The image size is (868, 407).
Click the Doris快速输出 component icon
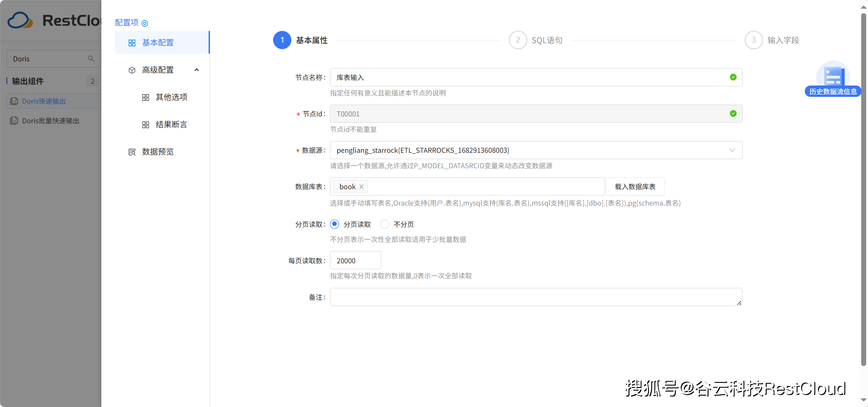point(14,101)
